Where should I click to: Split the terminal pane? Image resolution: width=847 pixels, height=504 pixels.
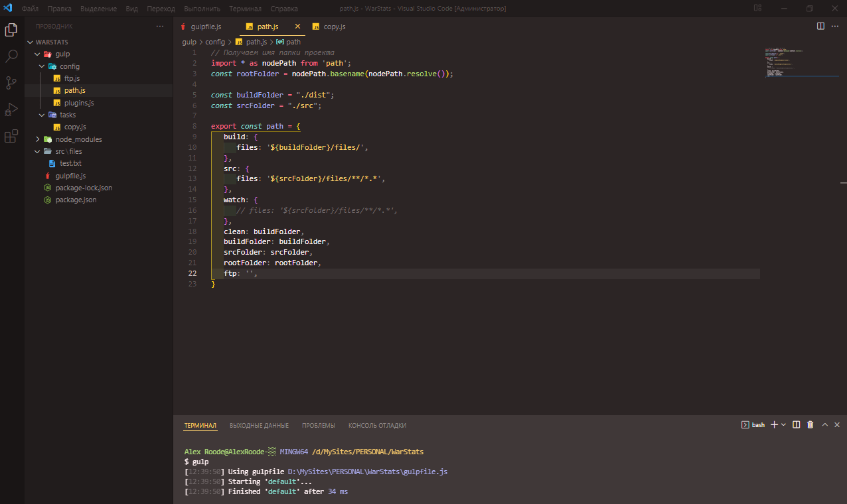click(x=796, y=424)
